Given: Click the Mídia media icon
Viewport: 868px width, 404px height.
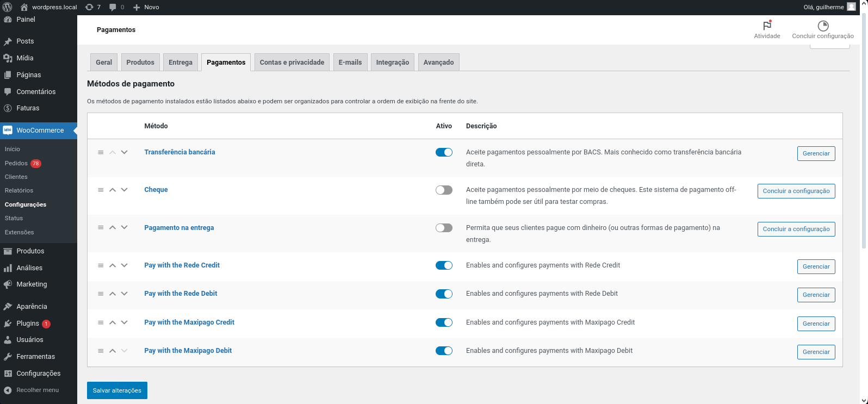Looking at the screenshot, I should [x=8, y=58].
